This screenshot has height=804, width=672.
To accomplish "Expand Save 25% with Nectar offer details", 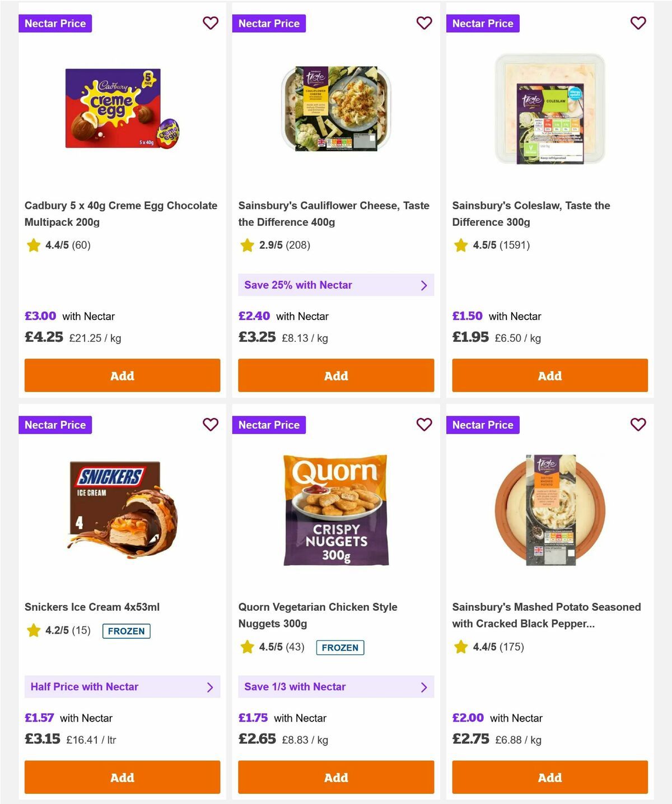I will [x=336, y=285].
